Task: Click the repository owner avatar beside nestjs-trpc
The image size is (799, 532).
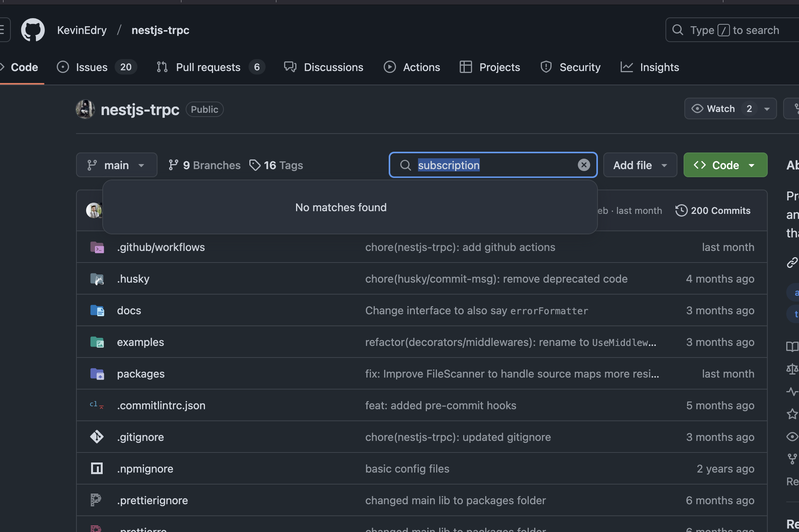Action: click(85, 109)
